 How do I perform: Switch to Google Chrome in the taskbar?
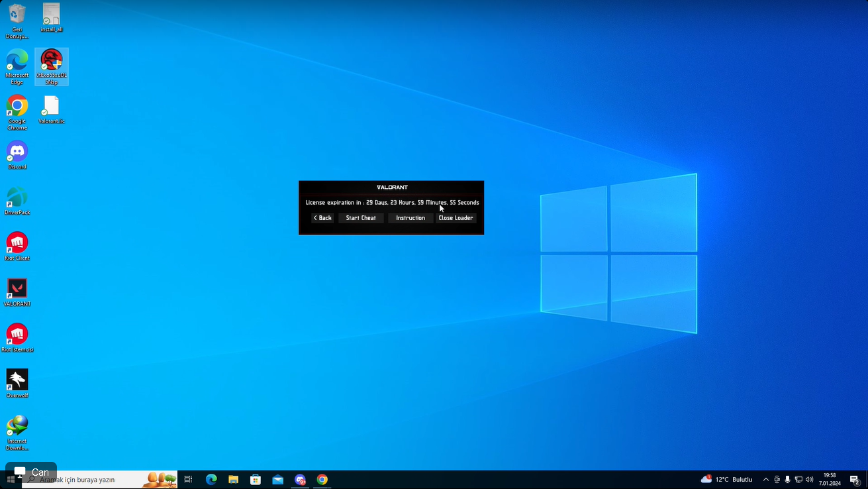pos(322,479)
